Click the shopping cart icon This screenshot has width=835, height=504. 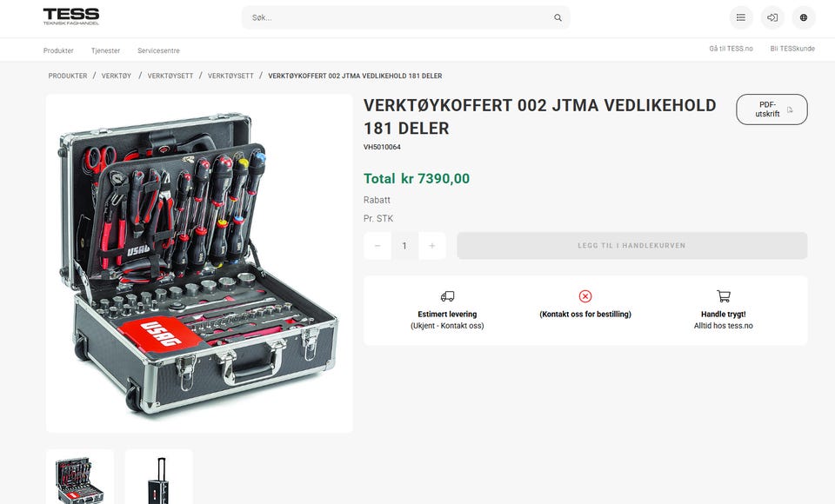click(x=723, y=296)
